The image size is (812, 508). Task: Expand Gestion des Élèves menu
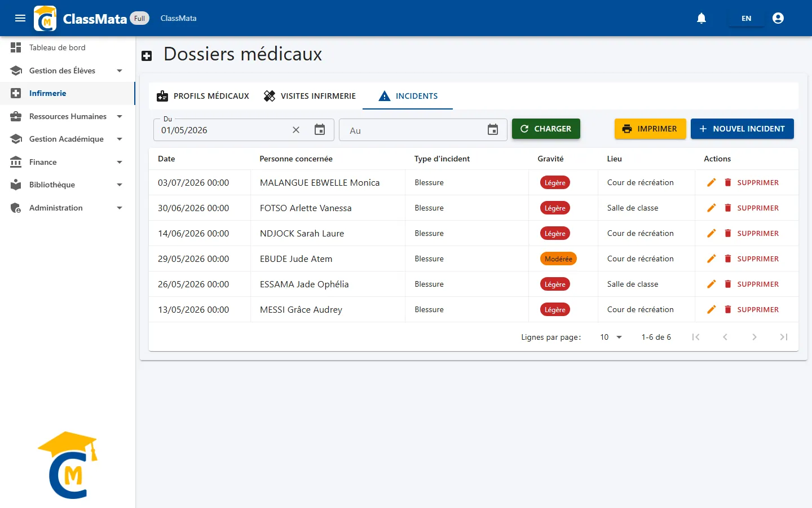[x=68, y=71]
